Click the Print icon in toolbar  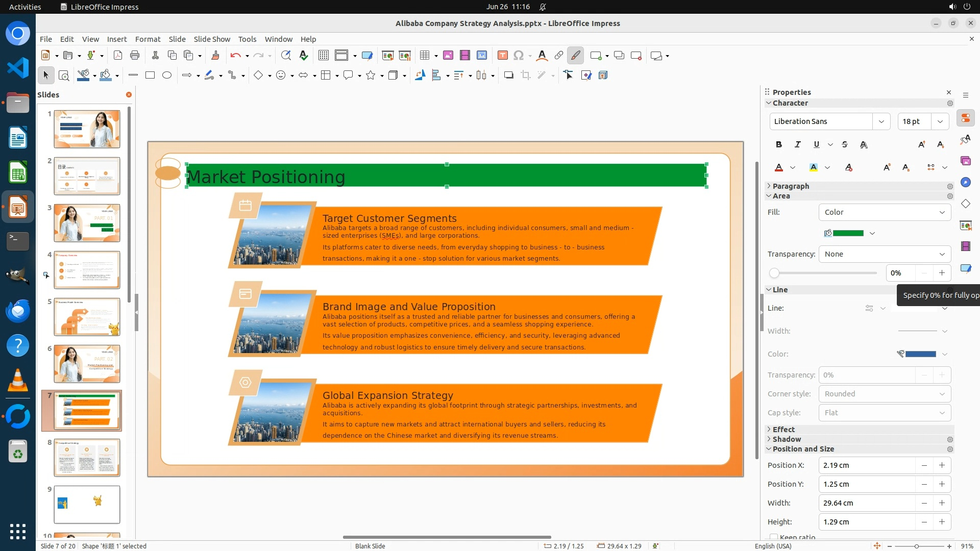(135, 55)
